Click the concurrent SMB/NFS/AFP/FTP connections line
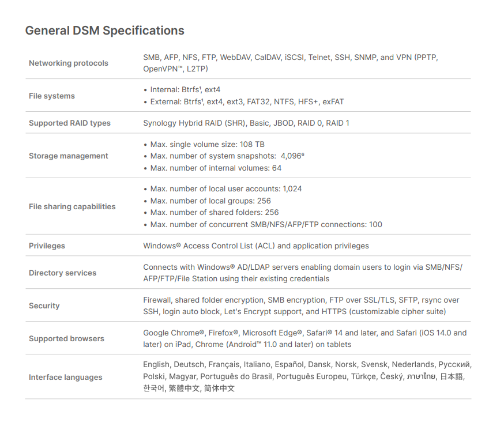Image resolution: width=504 pixels, height=430 pixels. [x=266, y=225]
